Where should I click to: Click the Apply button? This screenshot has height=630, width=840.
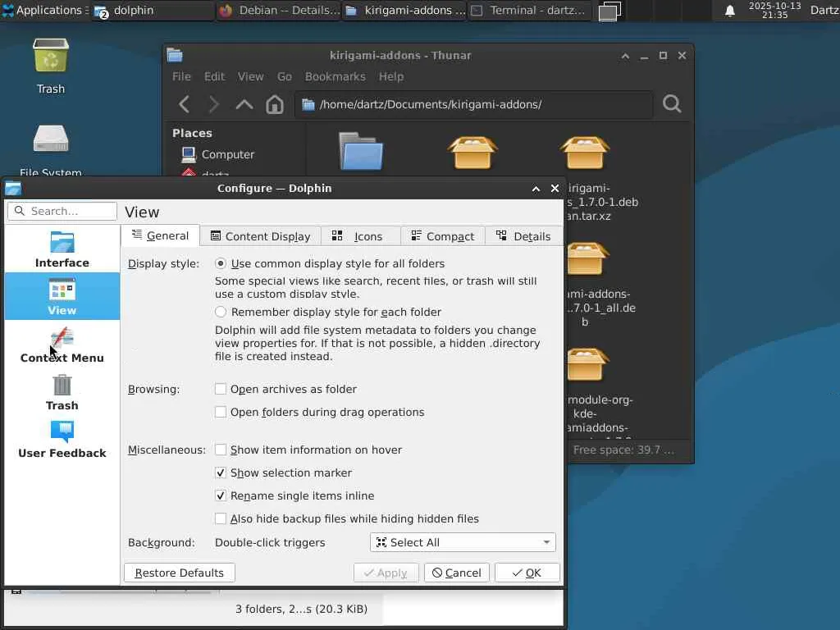[386, 573]
